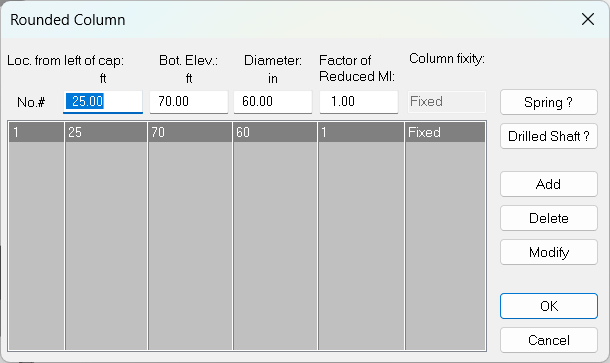Delete the selected column
This screenshot has width=610, height=363.
point(549,218)
